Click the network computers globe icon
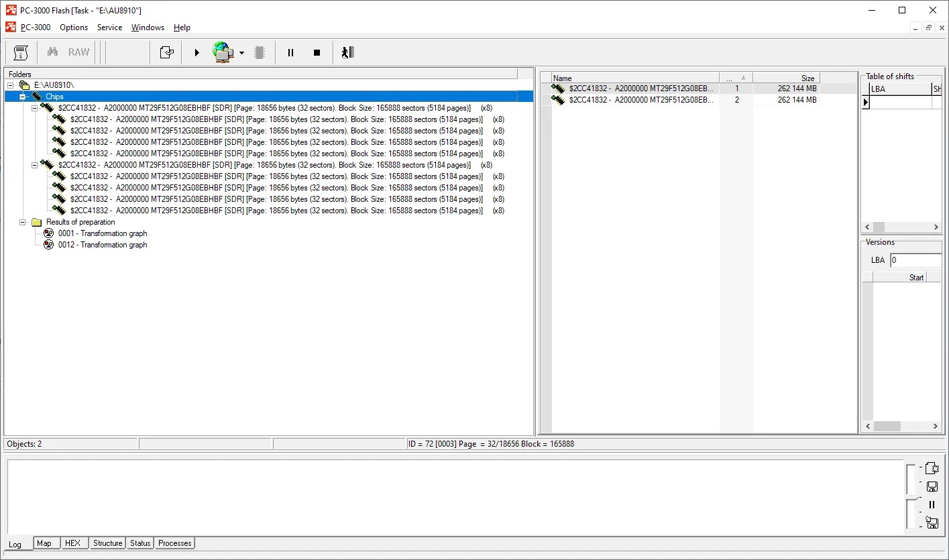This screenshot has width=949, height=560. [223, 52]
